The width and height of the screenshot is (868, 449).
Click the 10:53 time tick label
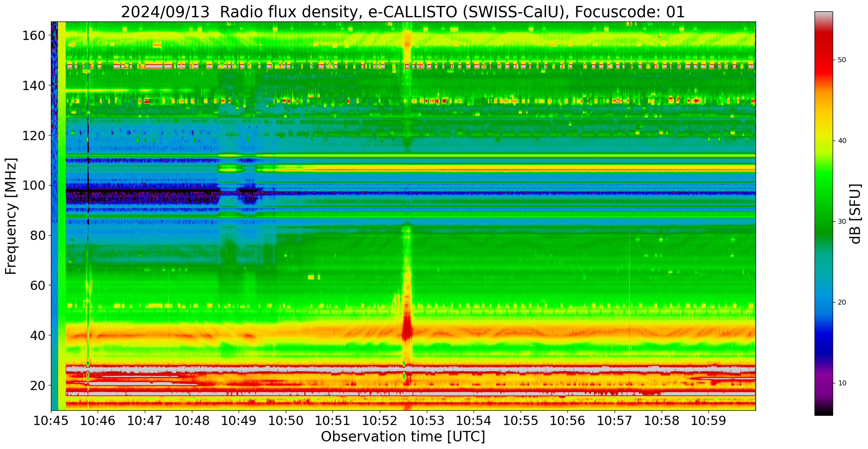427,421
